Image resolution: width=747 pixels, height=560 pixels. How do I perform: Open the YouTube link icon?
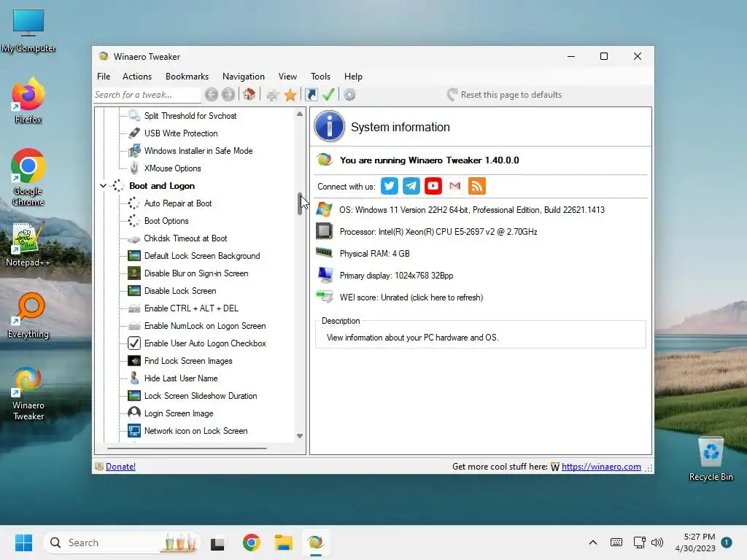[x=433, y=186]
